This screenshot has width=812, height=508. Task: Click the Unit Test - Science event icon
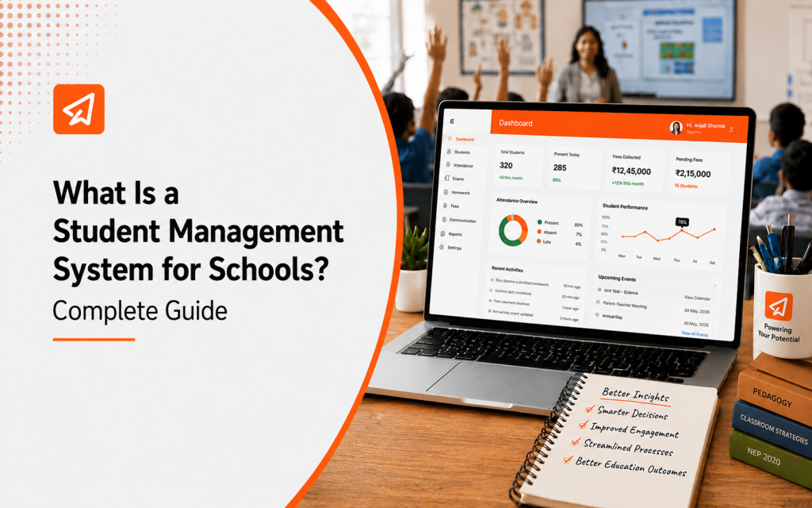[599, 290]
